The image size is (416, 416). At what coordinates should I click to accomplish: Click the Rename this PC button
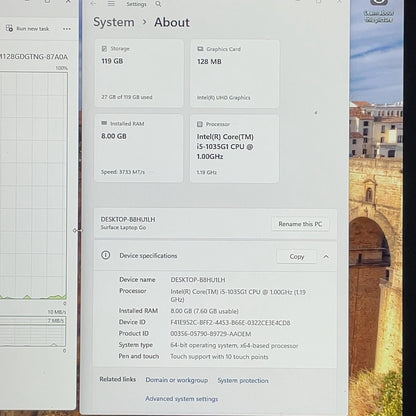coord(300,224)
